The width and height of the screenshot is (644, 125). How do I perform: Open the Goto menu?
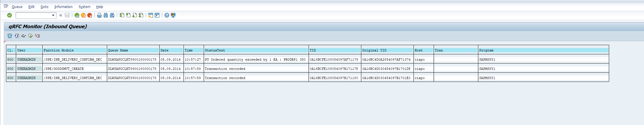click(44, 7)
